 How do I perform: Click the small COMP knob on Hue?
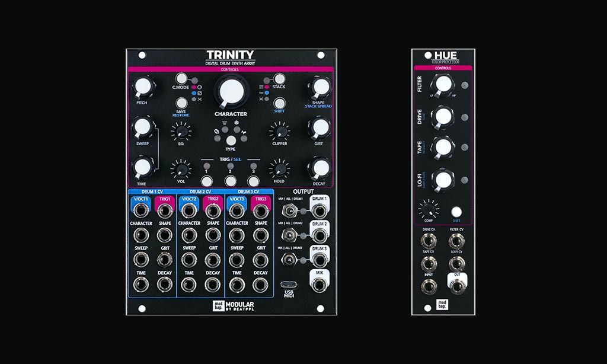[x=428, y=209]
